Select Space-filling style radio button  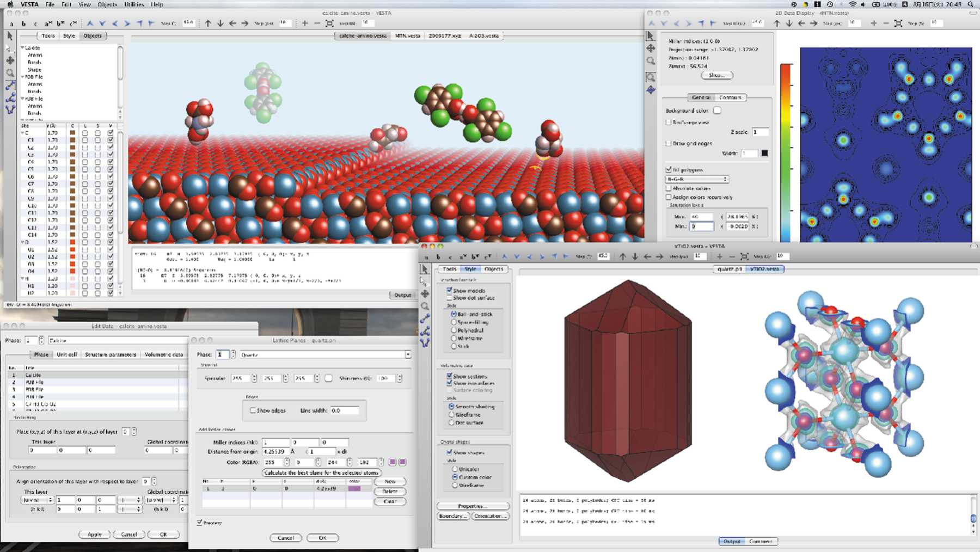pyautogui.click(x=454, y=322)
